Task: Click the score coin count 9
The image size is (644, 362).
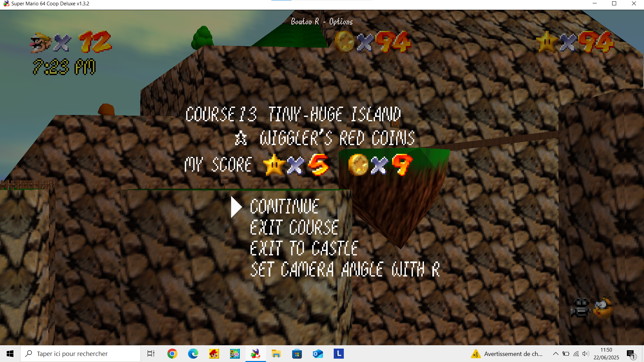Action: coord(402,165)
